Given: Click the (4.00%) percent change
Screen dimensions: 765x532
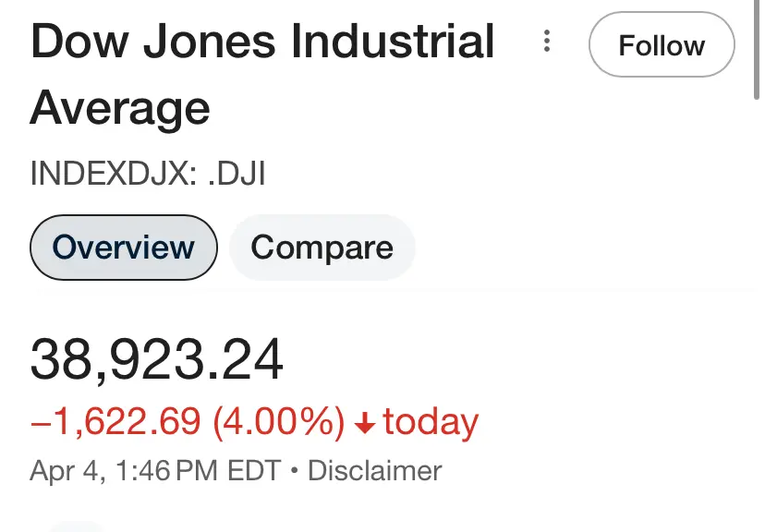Looking at the screenshot, I should pos(278,422).
